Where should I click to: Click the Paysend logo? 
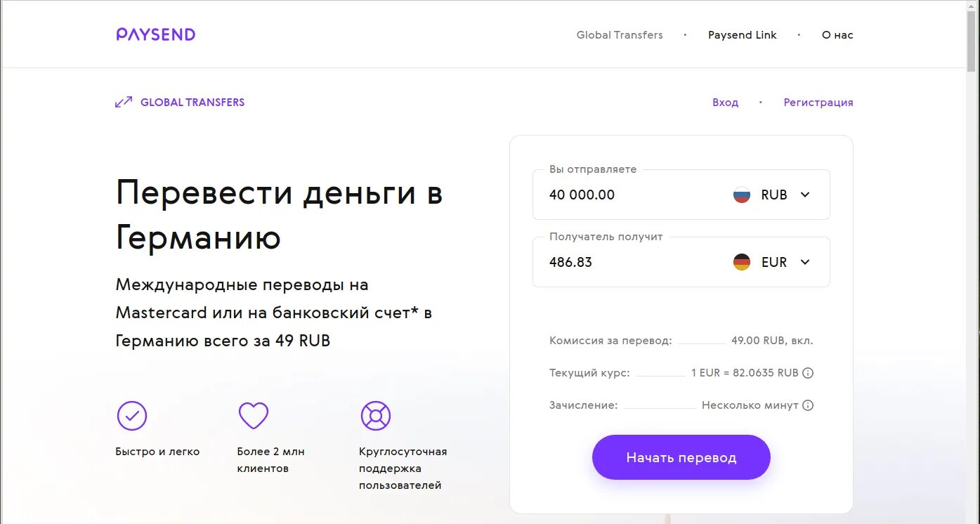[x=155, y=34]
